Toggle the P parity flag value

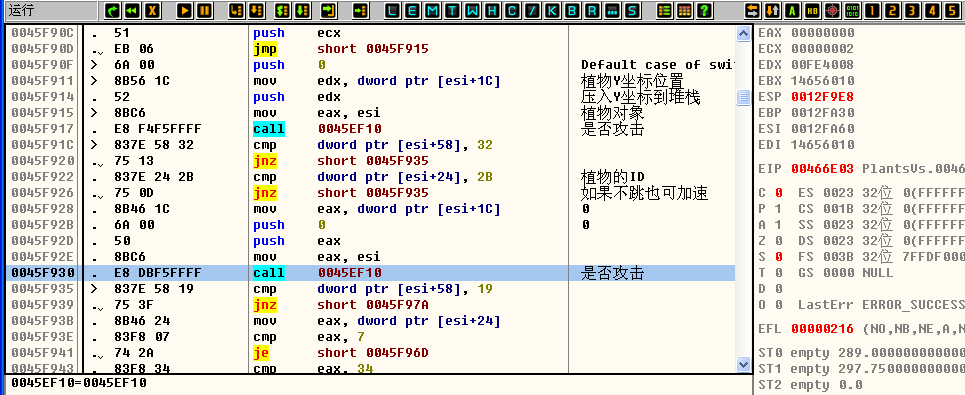779,209
